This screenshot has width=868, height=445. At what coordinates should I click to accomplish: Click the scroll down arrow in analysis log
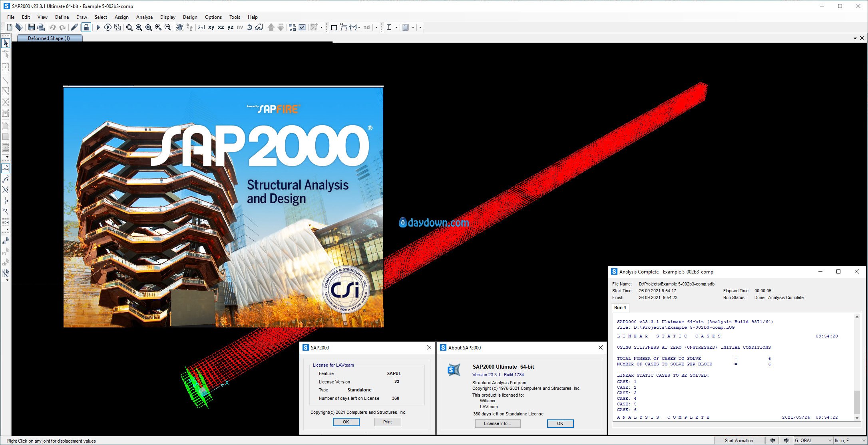point(857,417)
